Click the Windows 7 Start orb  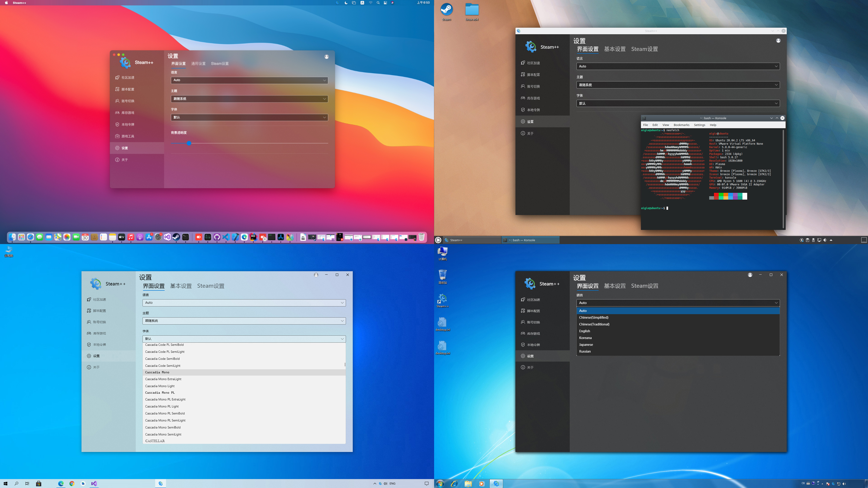440,483
